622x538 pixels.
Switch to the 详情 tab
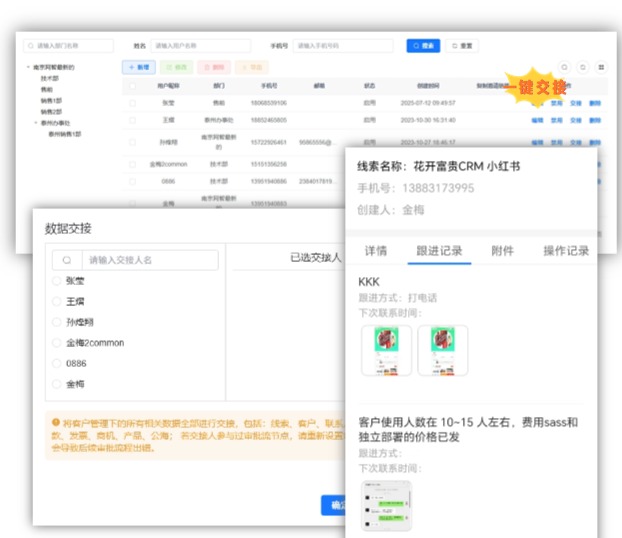tap(376, 251)
